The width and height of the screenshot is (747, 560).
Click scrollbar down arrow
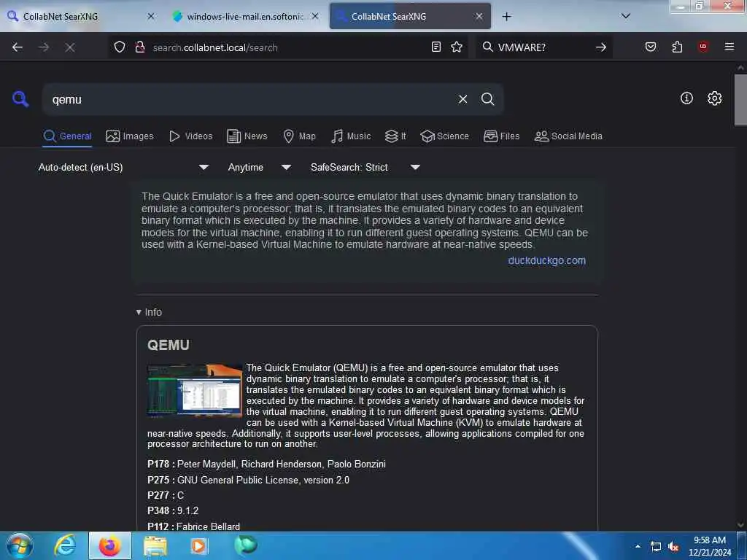click(740, 525)
